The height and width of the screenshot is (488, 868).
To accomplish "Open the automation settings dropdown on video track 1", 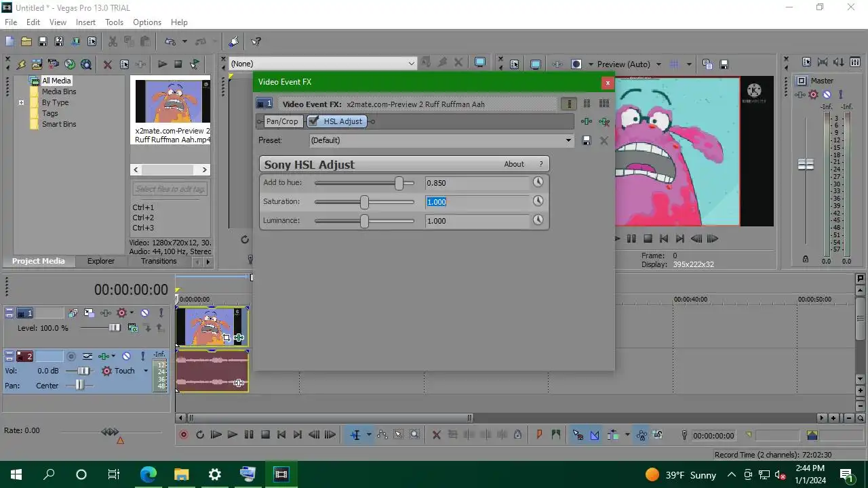I will pos(132,313).
